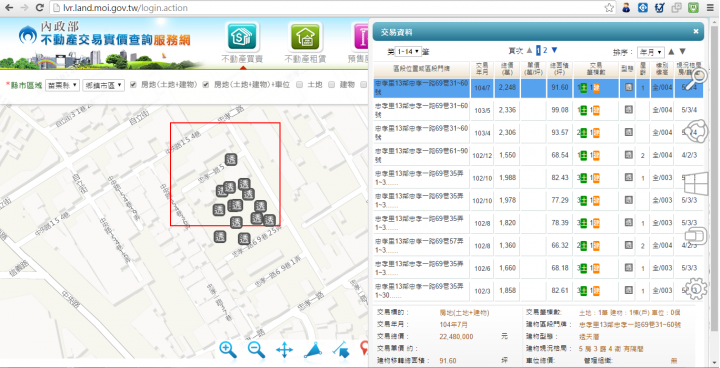Click the 透 marker beside 忠孝一路5 label
The height and width of the screenshot is (368, 720).
click(x=231, y=159)
